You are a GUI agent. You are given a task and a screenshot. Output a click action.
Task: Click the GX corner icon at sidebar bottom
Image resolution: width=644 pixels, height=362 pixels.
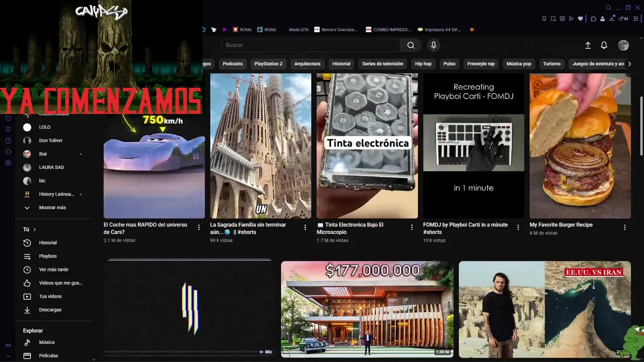click(x=8, y=345)
